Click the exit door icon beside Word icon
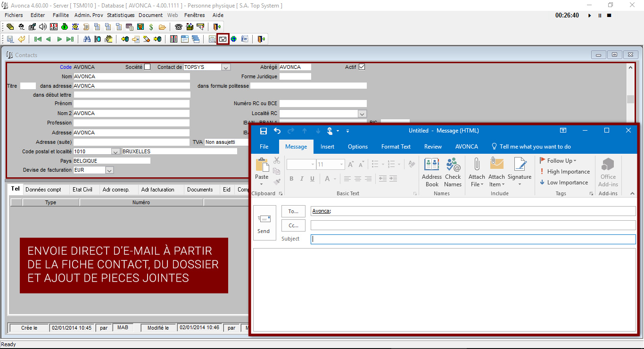Screen dimensions: 644x349 (261, 39)
